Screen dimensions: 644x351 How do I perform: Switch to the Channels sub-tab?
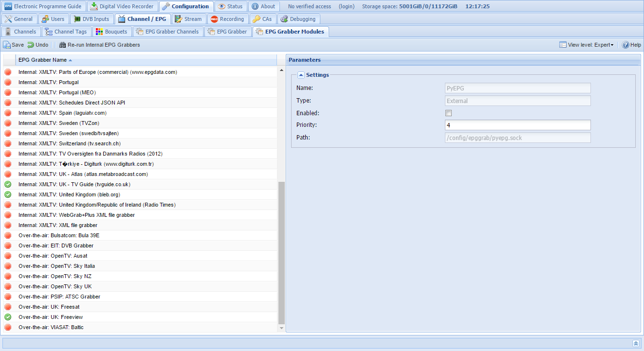pyautogui.click(x=21, y=32)
